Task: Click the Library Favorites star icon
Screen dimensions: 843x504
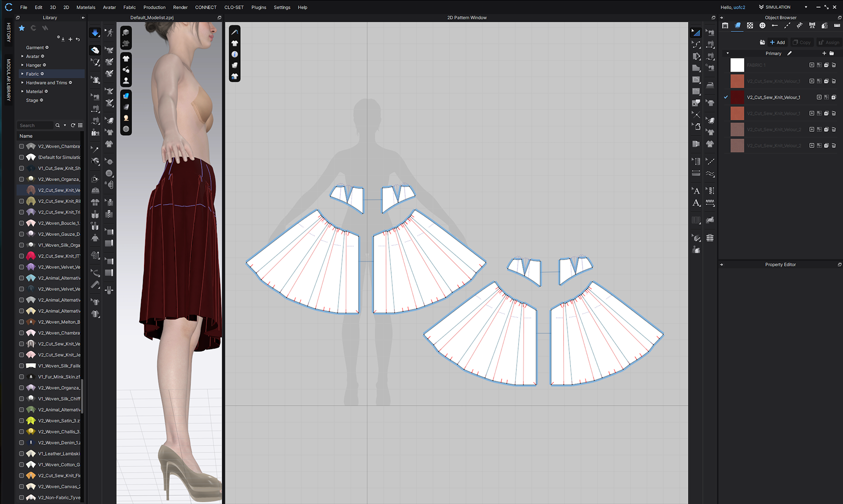Action: [x=22, y=28]
